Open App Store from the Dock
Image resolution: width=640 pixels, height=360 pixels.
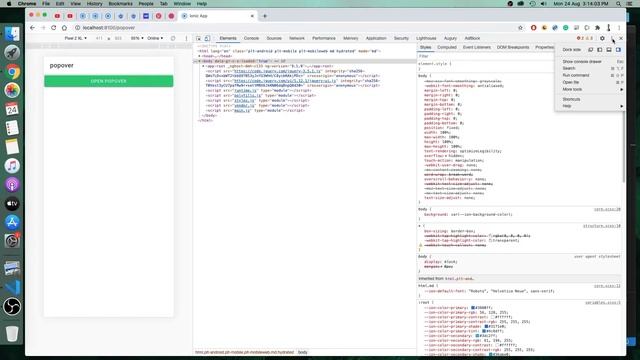[x=12, y=222]
